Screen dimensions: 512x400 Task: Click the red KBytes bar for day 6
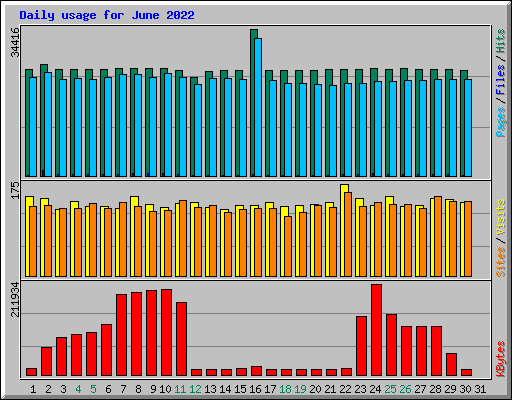(106, 350)
